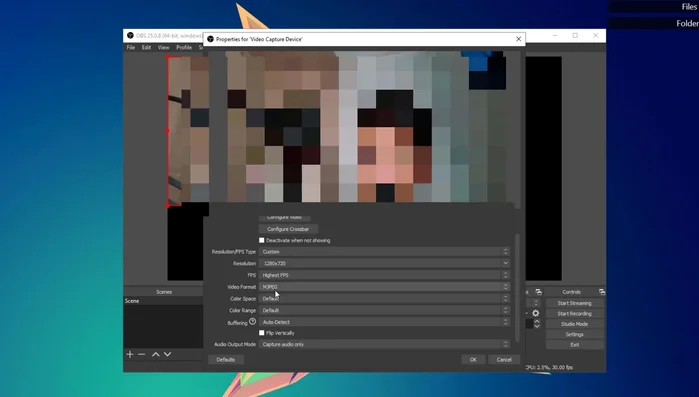Move the scene up with the up arrow

click(156, 354)
